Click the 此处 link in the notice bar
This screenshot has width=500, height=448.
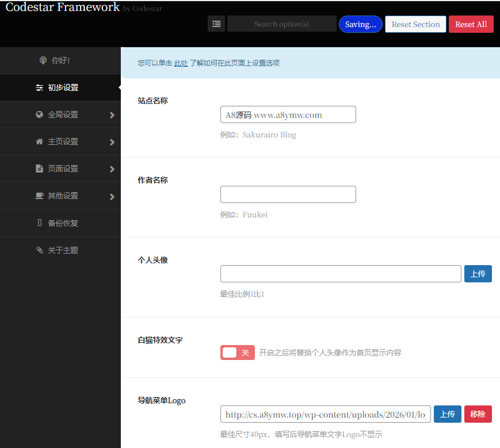tap(181, 63)
